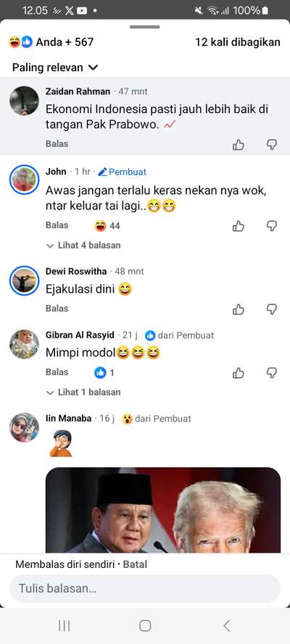Like Zaidan Rahman's comment with thumbs up
Viewport: 290px width, 644px height.
(239, 145)
